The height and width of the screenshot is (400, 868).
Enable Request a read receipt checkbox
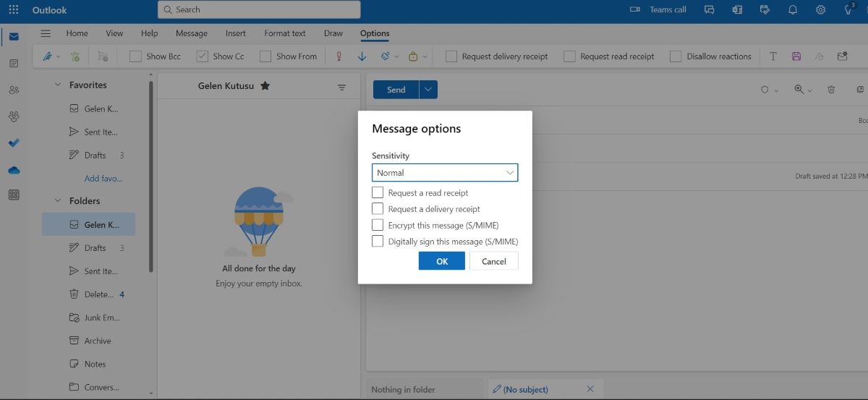click(378, 193)
